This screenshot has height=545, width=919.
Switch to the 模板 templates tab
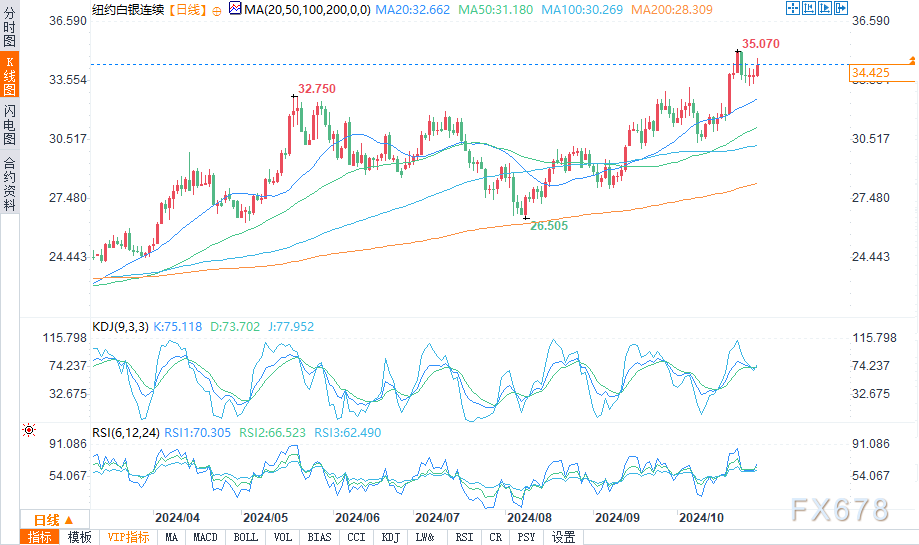tap(79, 537)
